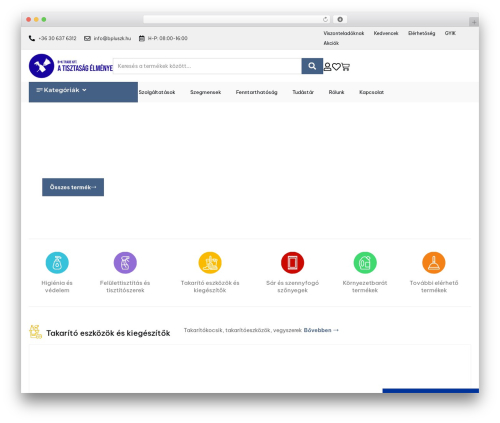Click the Bővebben link
This screenshot has width=500, height=423.
tap(321, 330)
